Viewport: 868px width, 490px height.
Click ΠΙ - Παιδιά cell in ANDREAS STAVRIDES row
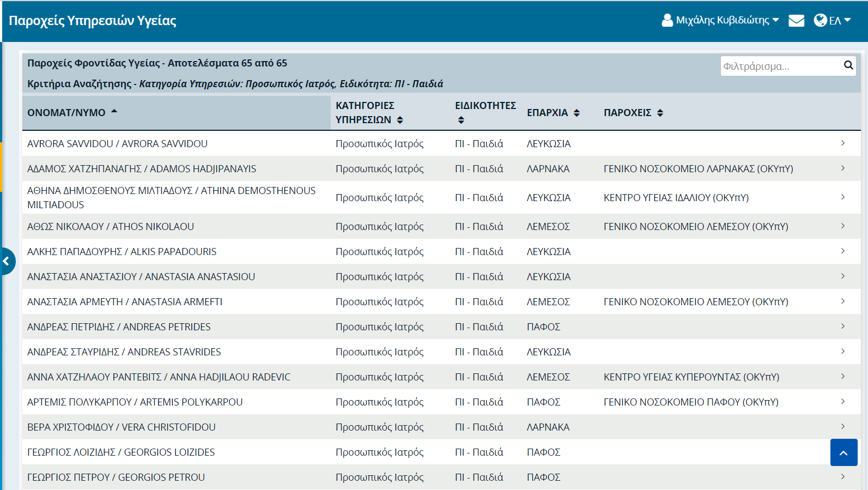click(479, 352)
